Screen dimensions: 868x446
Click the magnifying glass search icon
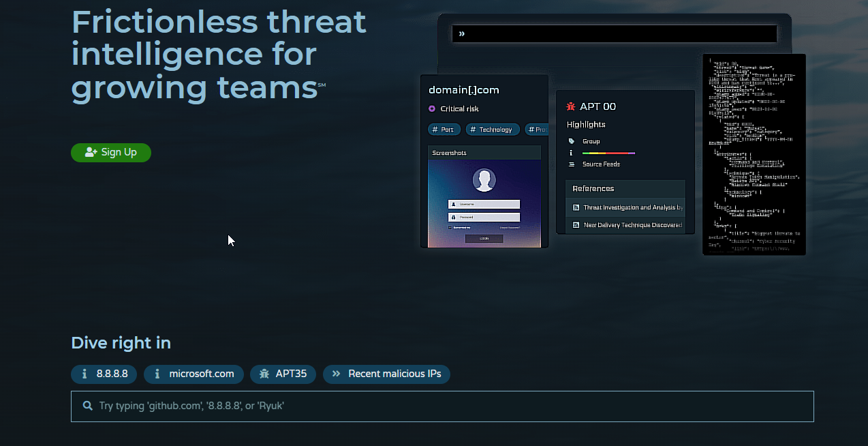point(87,406)
